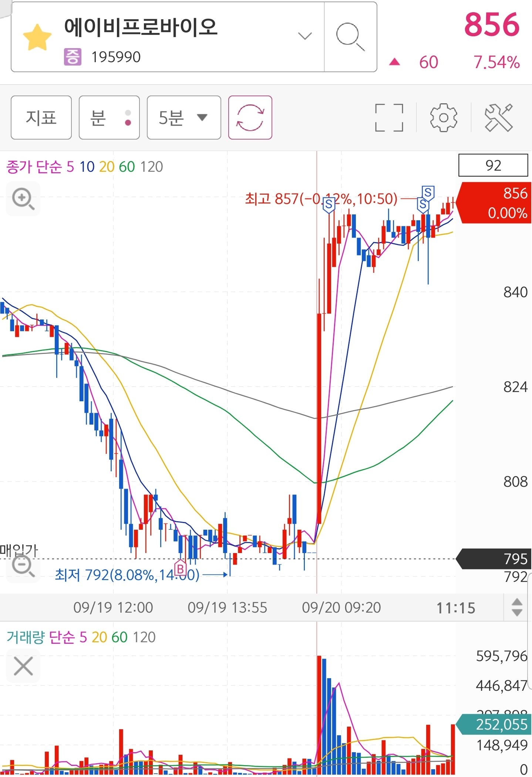Switch the chart to fullscreen

point(389,118)
